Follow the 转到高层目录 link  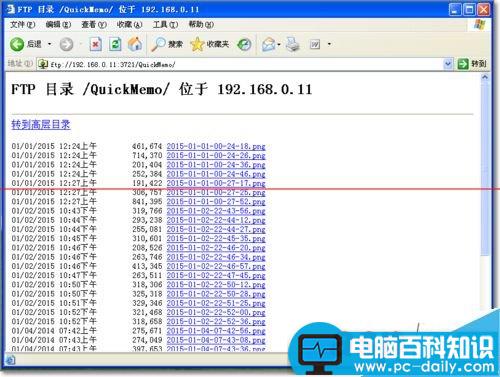point(41,125)
